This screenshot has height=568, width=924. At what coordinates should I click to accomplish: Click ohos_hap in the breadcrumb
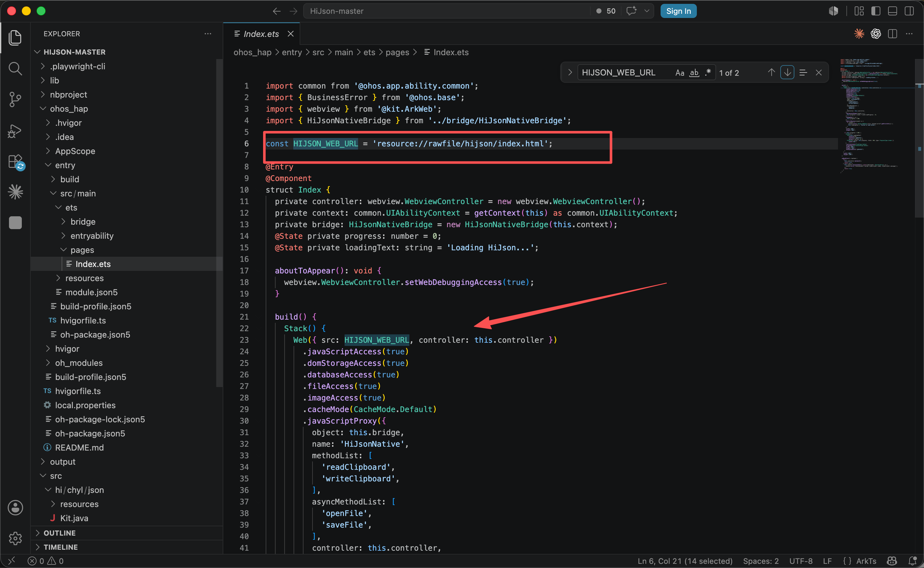[252, 53]
